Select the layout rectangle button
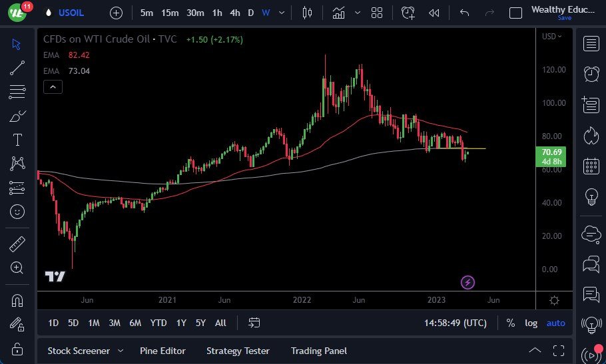This screenshot has width=606, height=364. (515, 13)
